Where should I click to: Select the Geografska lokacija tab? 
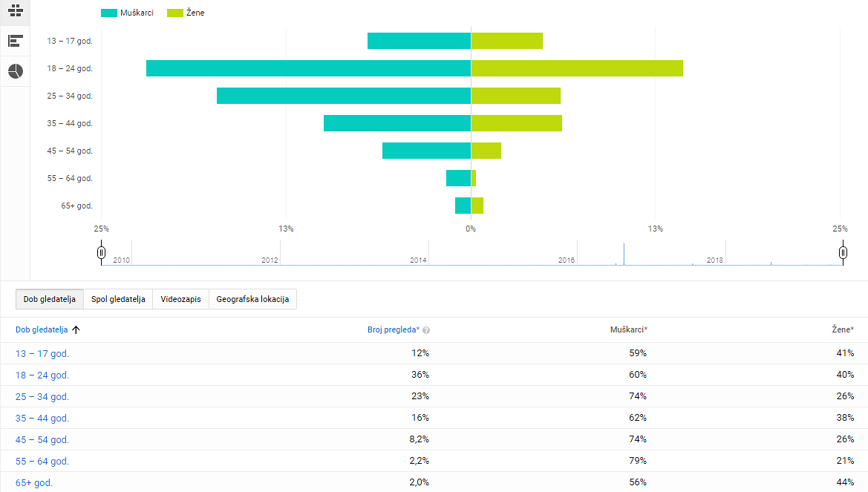pyautogui.click(x=252, y=299)
